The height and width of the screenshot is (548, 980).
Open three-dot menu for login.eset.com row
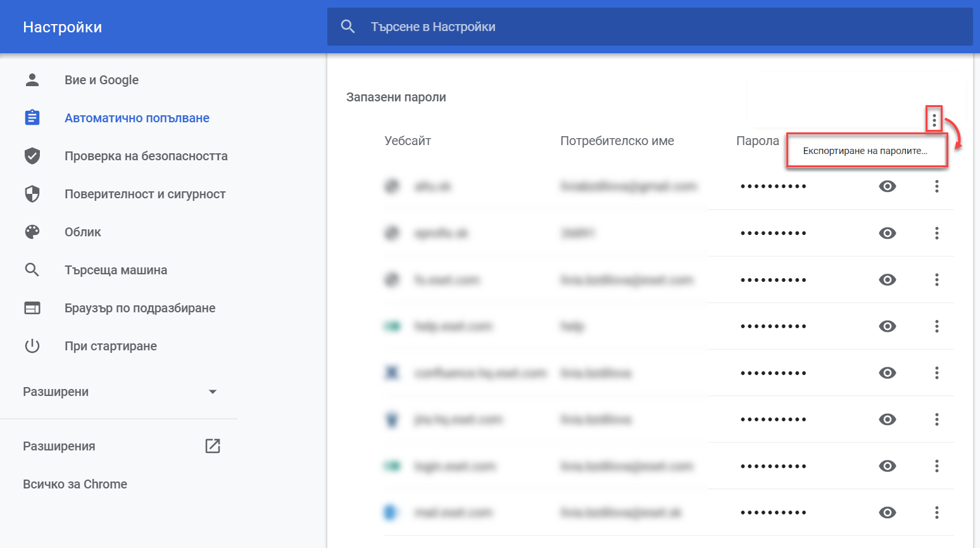(x=937, y=466)
